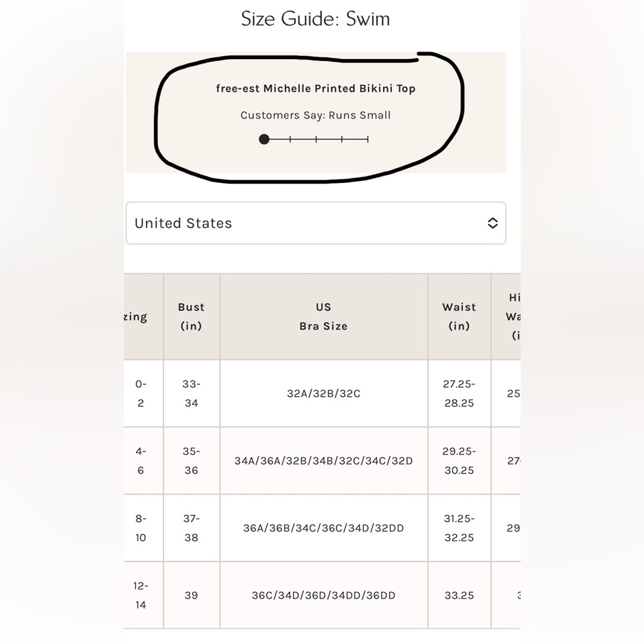
Task: Select the 34A/36A/32B/34B/32C/34C/32D cell
Action: pos(324,461)
